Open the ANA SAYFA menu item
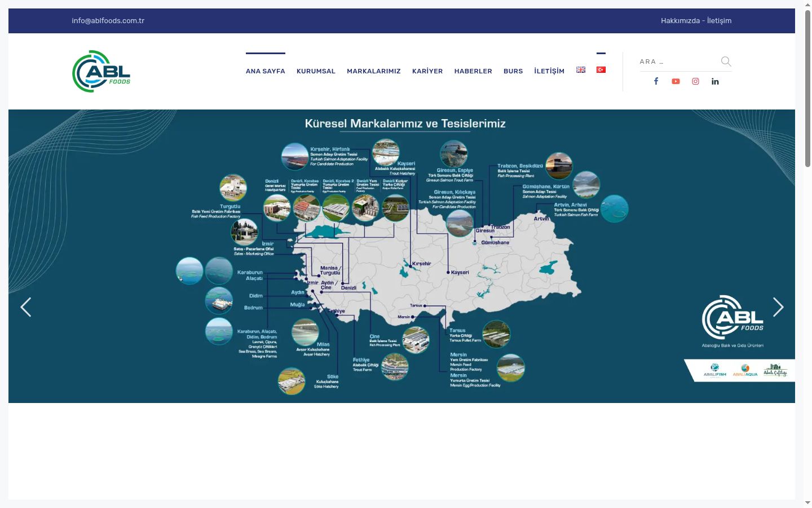Image resolution: width=812 pixels, height=508 pixels. pos(266,71)
